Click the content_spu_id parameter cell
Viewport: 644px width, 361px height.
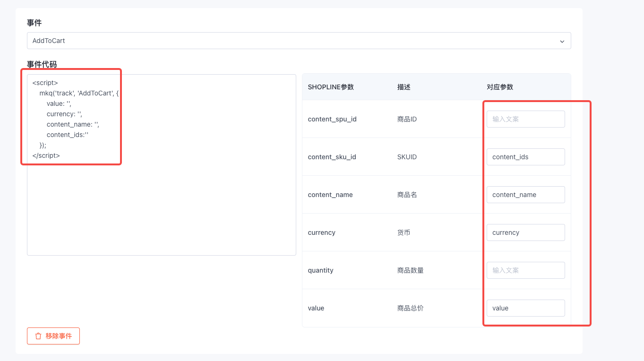(332, 119)
